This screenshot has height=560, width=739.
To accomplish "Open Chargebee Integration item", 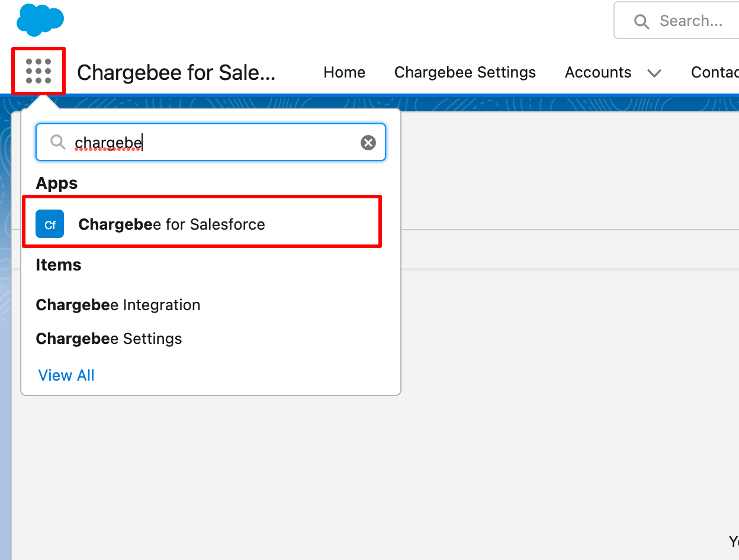I will [x=118, y=305].
